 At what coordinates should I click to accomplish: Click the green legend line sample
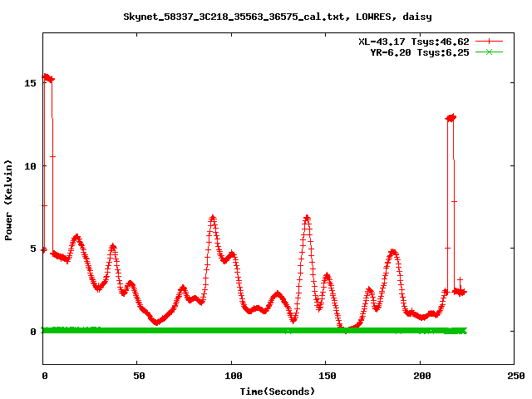click(x=489, y=52)
